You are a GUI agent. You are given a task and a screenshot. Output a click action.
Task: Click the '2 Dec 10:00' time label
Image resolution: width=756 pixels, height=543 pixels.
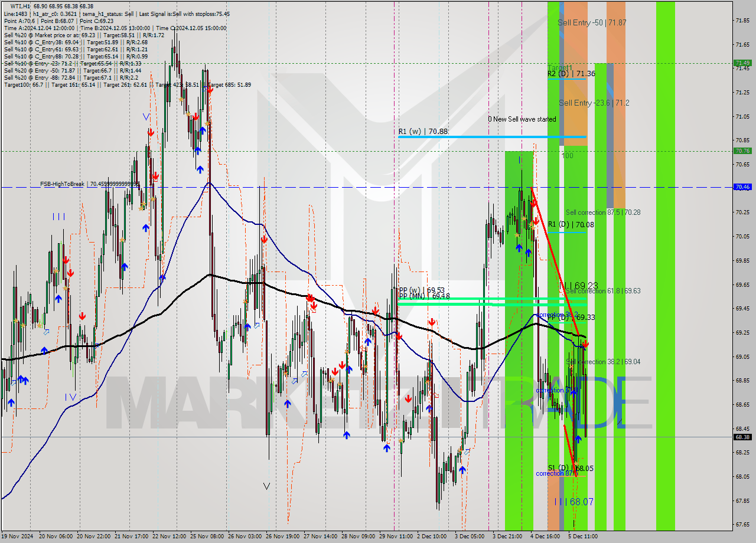[432, 537]
